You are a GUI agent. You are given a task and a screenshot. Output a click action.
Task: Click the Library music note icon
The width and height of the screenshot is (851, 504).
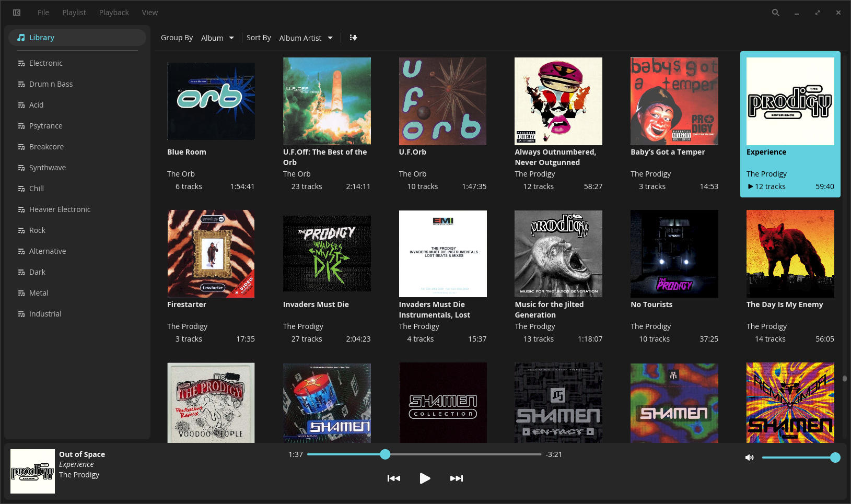(x=21, y=38)
